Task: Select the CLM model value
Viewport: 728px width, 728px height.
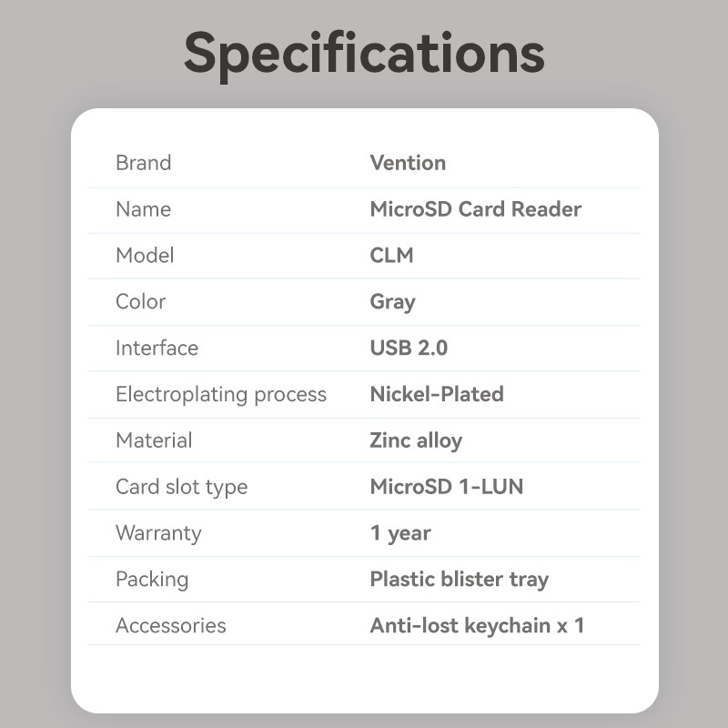Action: [x=391, y=256]
